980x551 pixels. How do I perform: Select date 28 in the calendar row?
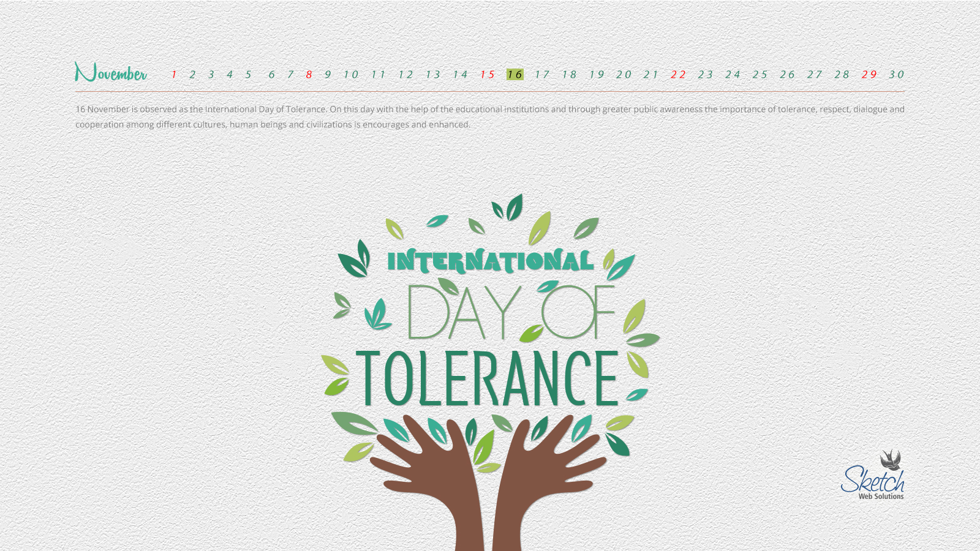(843, 75)
